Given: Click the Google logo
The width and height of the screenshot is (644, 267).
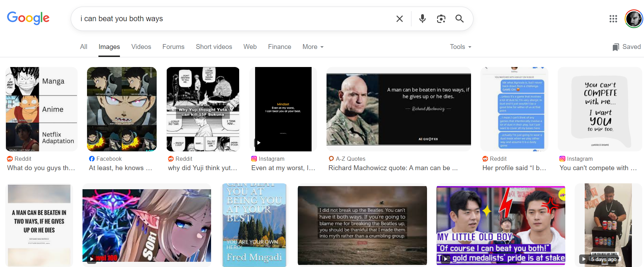Looking at the screenshot, I should tap(28, 18).
